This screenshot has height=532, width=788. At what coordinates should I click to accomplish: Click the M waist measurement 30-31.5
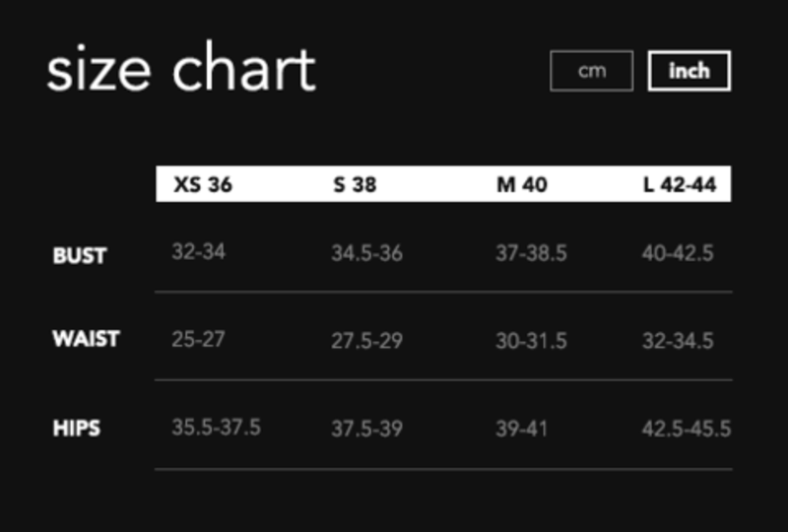click(531, 341)
